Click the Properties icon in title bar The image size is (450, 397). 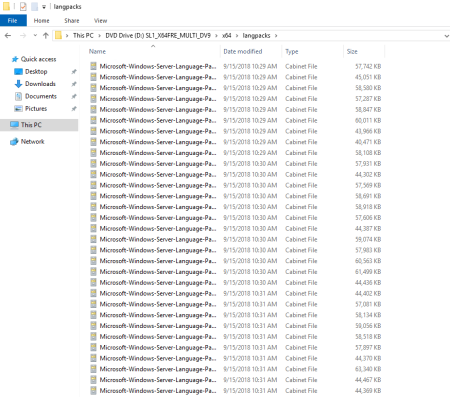tap(23, 6)
